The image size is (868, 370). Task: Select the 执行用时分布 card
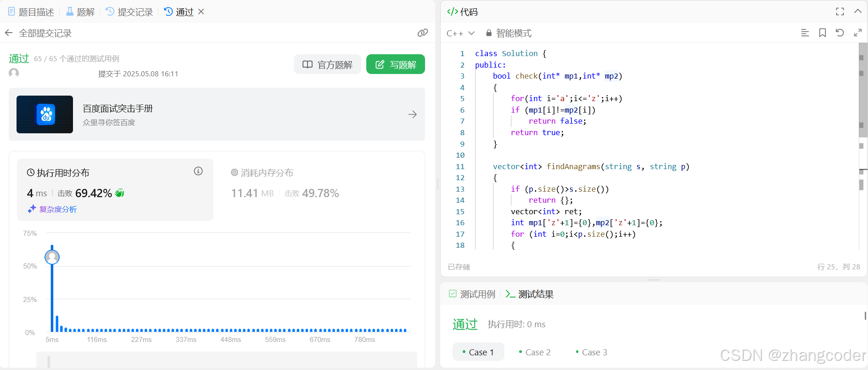click(115, 190)
